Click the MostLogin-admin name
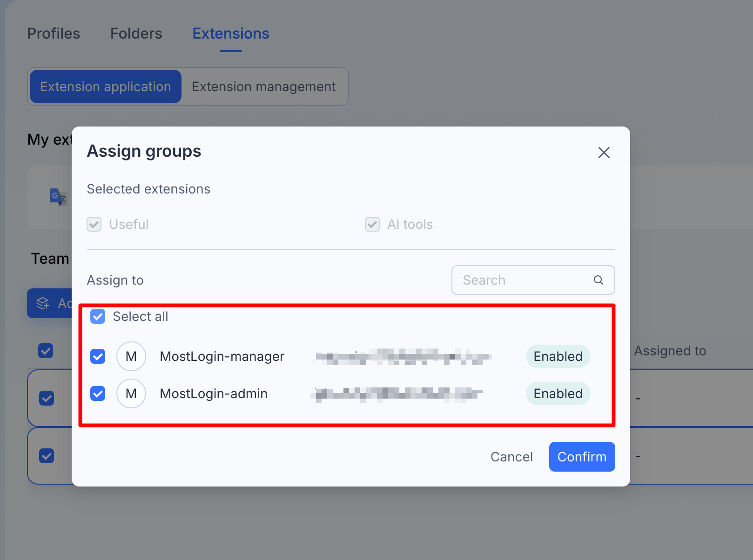 coord(214,393)
